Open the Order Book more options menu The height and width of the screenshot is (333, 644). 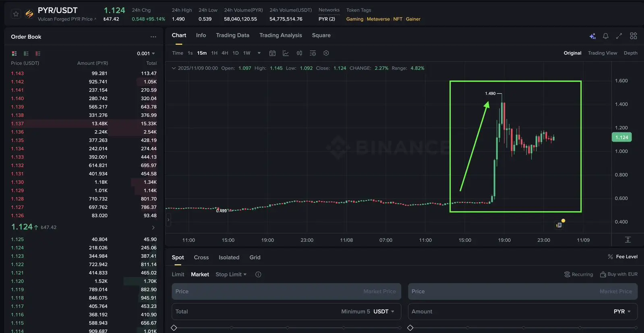(x=153, y=37)
